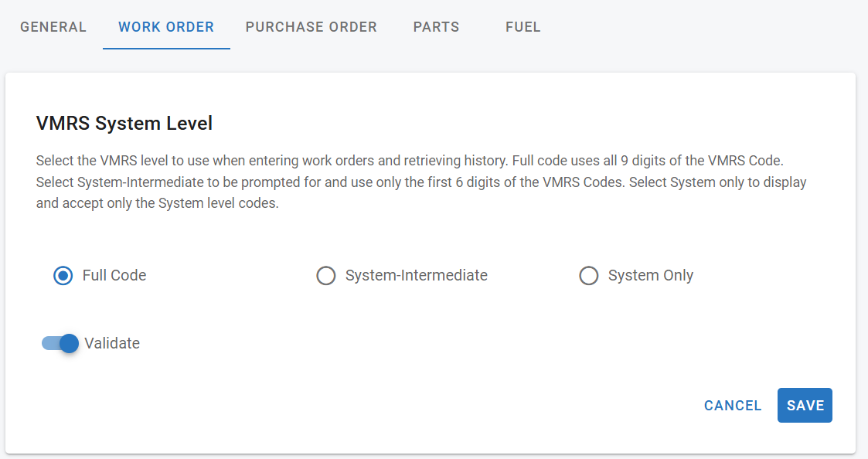Choose the System-Intermediate radio button

pos(326,276)
